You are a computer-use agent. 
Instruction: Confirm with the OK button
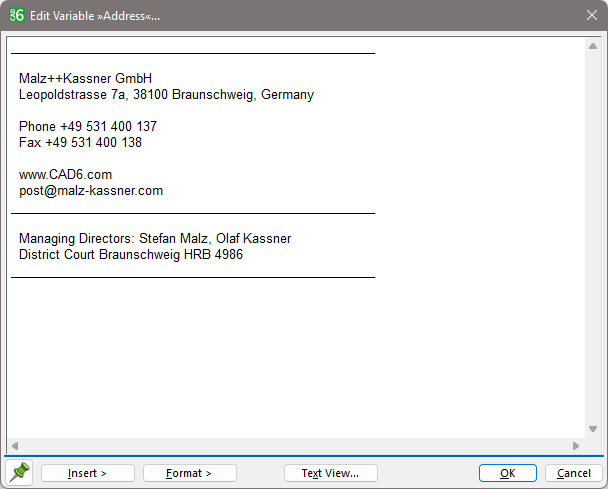coord(508,473)
